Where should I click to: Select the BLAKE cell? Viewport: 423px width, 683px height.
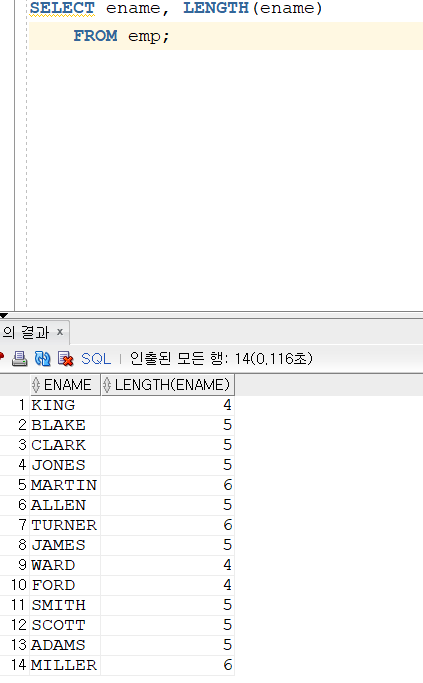65,425
